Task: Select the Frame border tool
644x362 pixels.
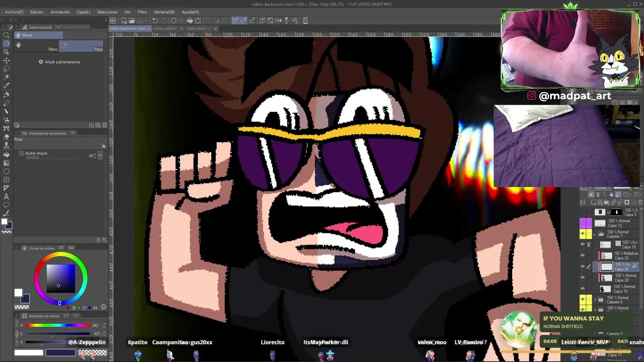Action: 7,180
